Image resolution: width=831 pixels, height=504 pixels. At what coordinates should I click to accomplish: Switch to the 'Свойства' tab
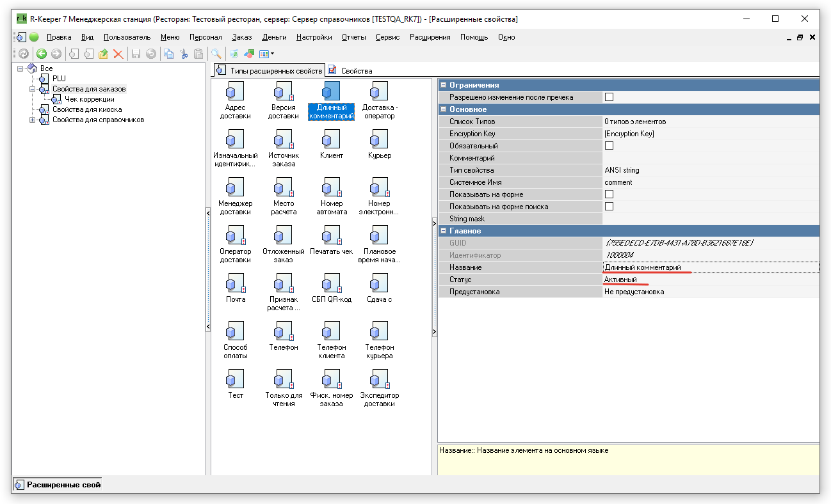356,71
